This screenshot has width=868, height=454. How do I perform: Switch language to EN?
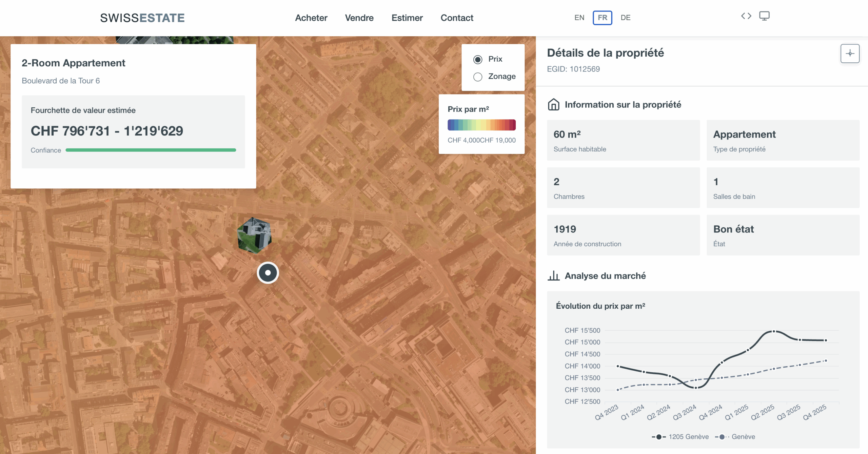tap(579, 18)
